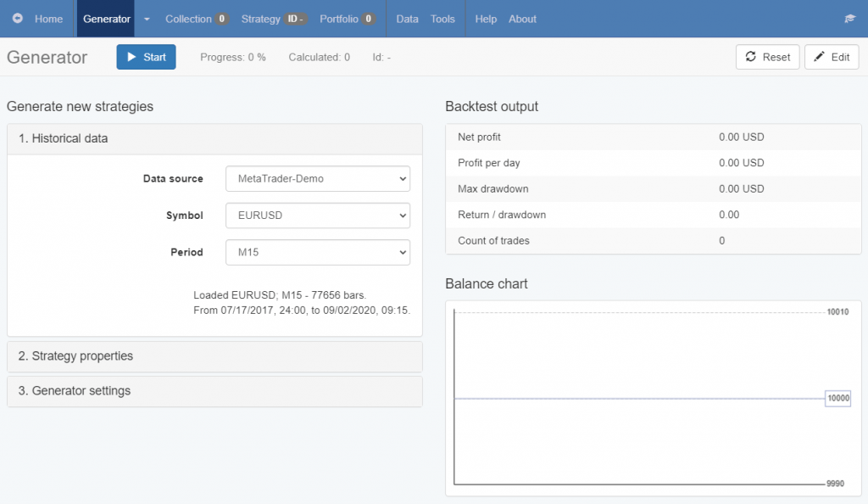Viewport: 868px width, 504px height.
Task: Expand the Generator settings section
Action: (x=214, y=391)
